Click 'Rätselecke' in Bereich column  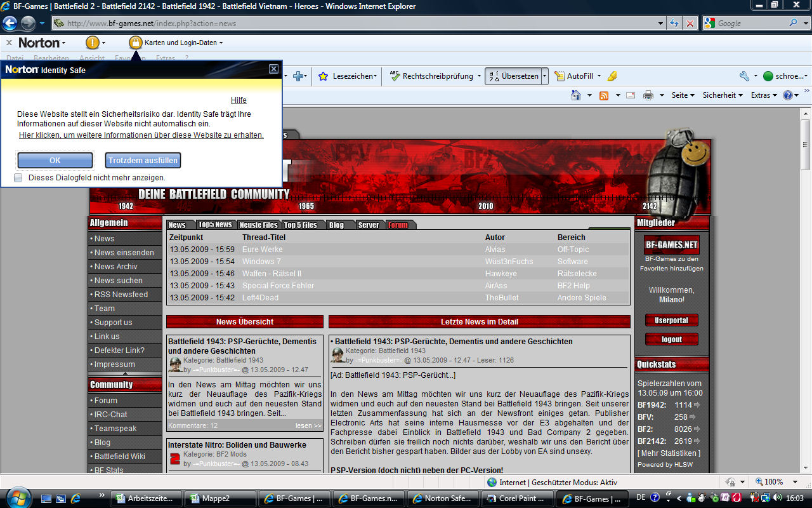[577, 274]
